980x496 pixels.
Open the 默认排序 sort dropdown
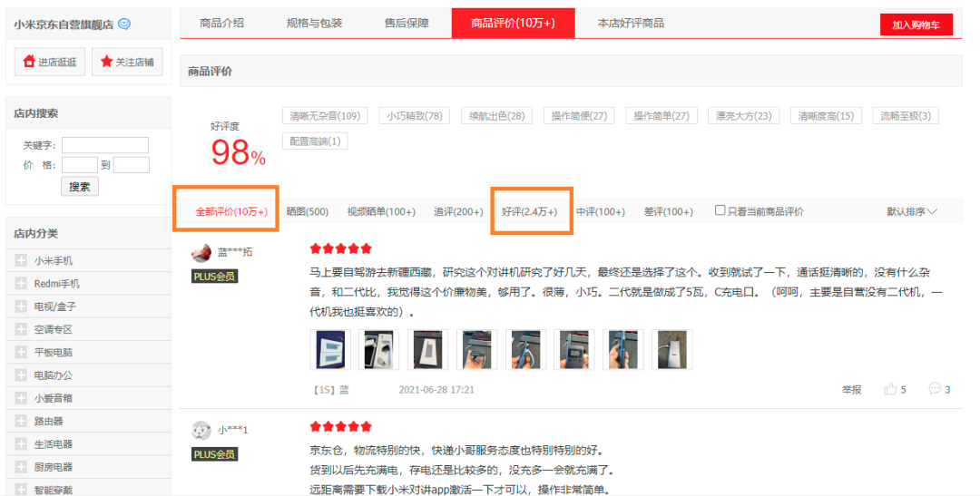pos(912,212)
